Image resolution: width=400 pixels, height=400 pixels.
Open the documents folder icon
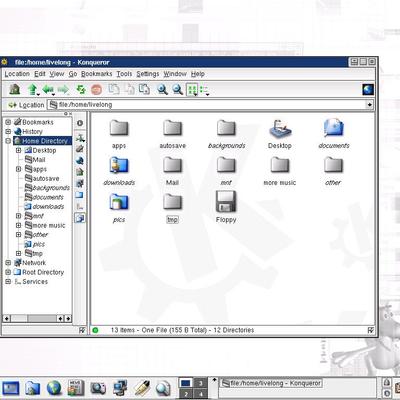tap(333, 128)
